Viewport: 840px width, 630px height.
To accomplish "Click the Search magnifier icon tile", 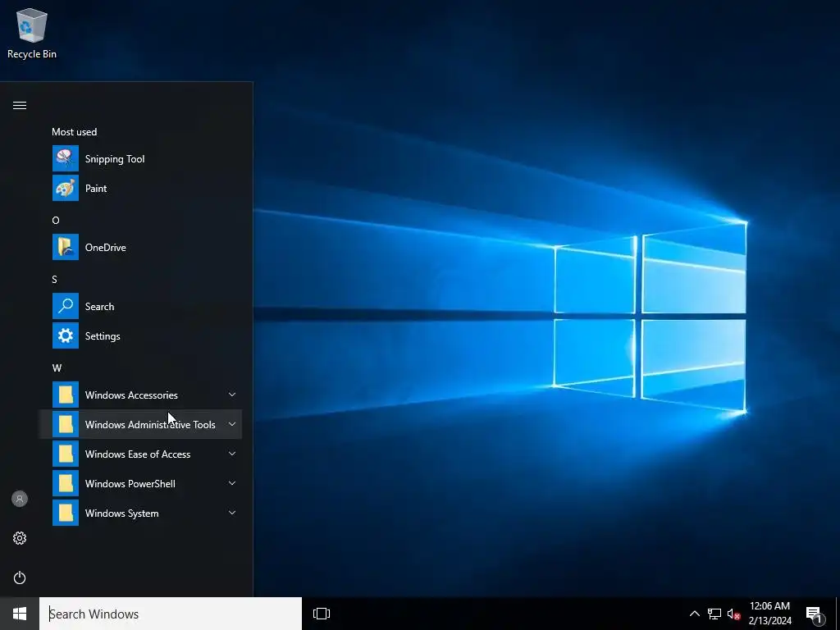I will (x=66, y=306).
